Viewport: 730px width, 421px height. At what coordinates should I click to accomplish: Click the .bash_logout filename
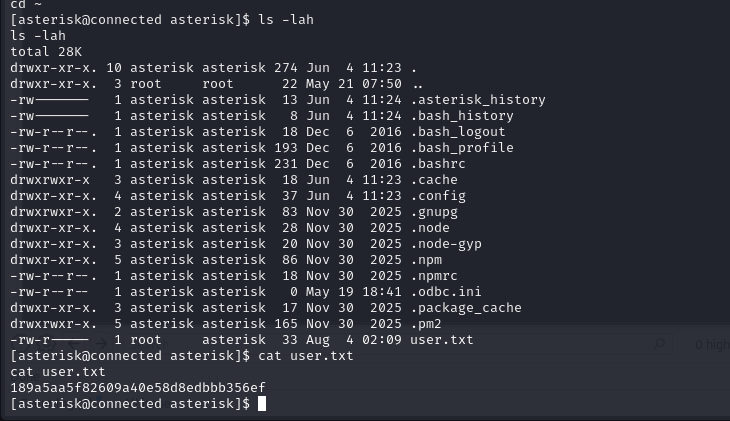coord(458,132)
